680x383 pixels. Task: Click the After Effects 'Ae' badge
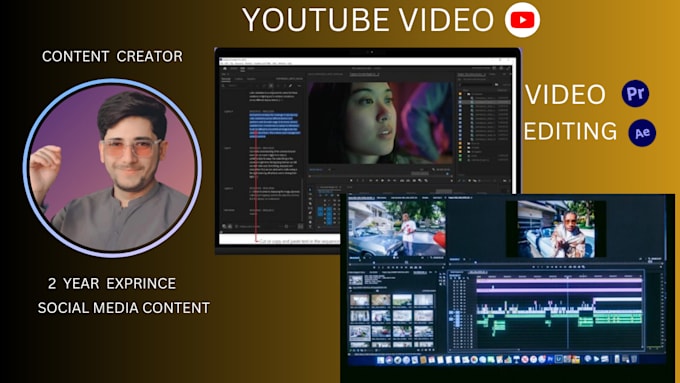[642, 133]
